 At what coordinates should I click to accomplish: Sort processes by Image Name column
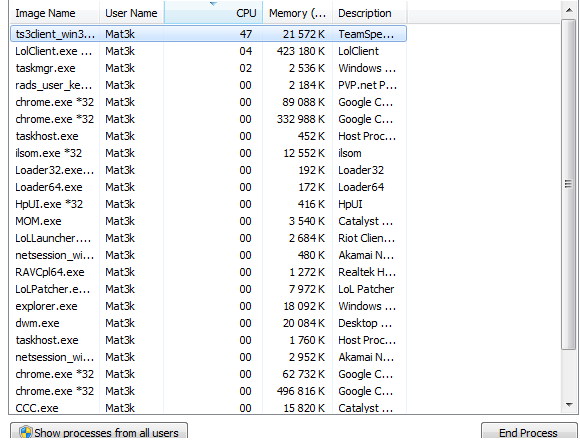[x=54, y=13]
